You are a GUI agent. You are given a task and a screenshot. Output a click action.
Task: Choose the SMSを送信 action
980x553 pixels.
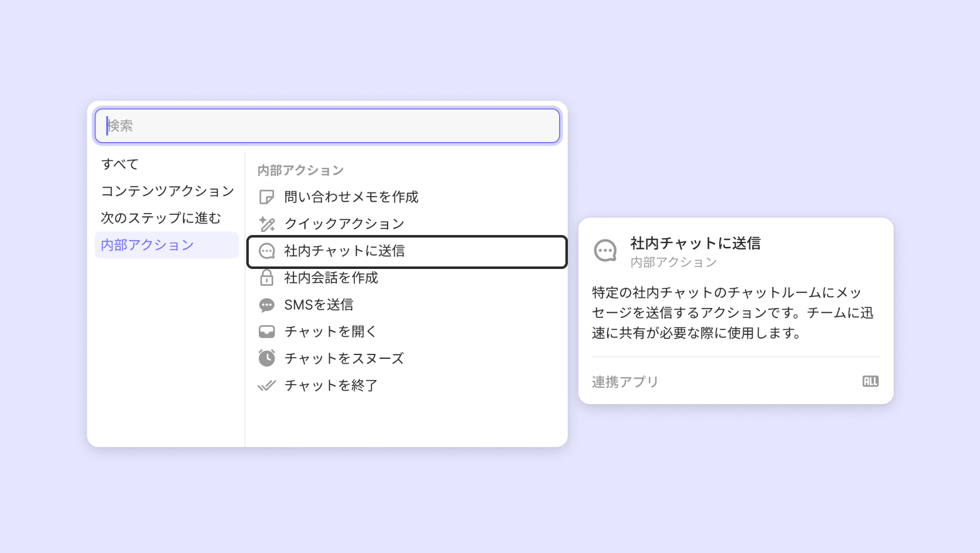click(x=318, y=305)
